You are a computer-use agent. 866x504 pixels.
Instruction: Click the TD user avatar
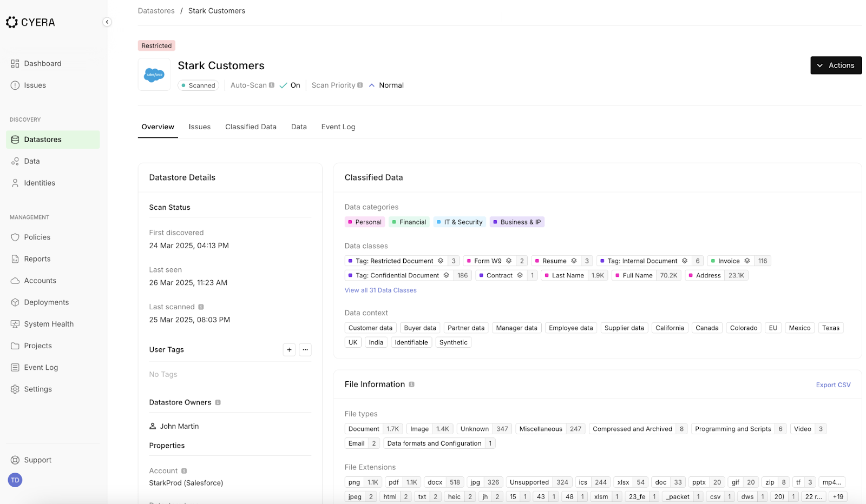click(15, 480)
